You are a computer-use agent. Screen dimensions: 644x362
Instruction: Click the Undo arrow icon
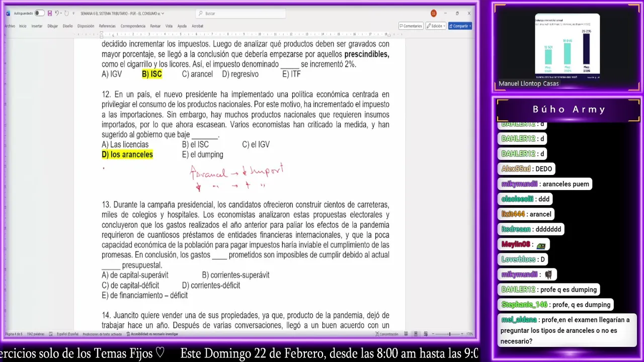click(x=57, y=13)
